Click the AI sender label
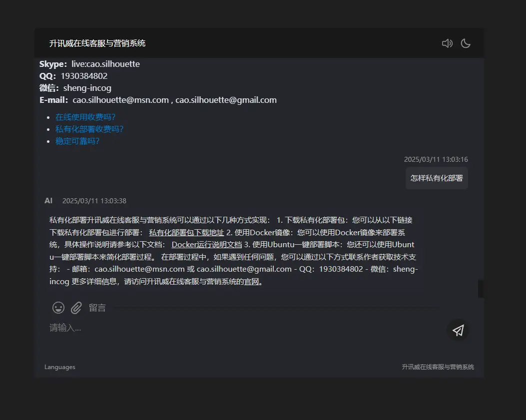 coord(48,200)
